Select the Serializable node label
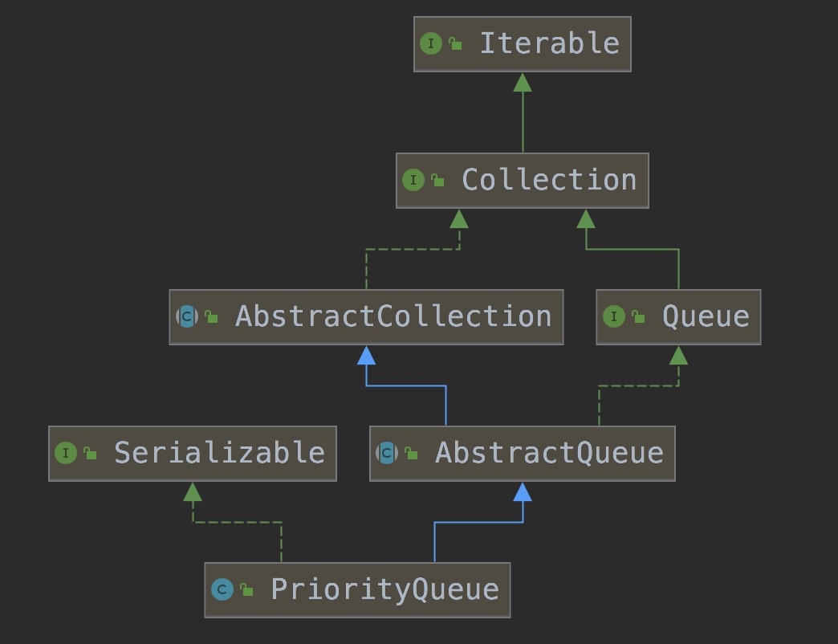Image resolution: width=838 pixels, height=644 pixels. pos(219,453)
